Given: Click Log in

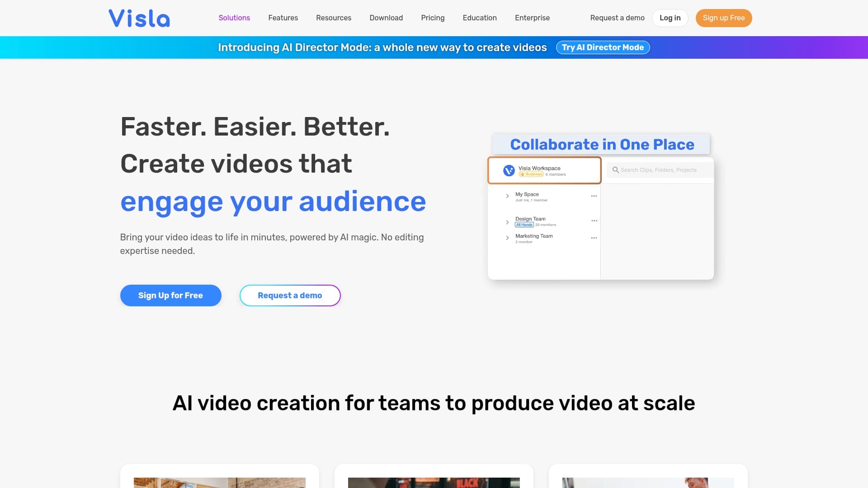Looking at the screenshot, I should 670,18.
